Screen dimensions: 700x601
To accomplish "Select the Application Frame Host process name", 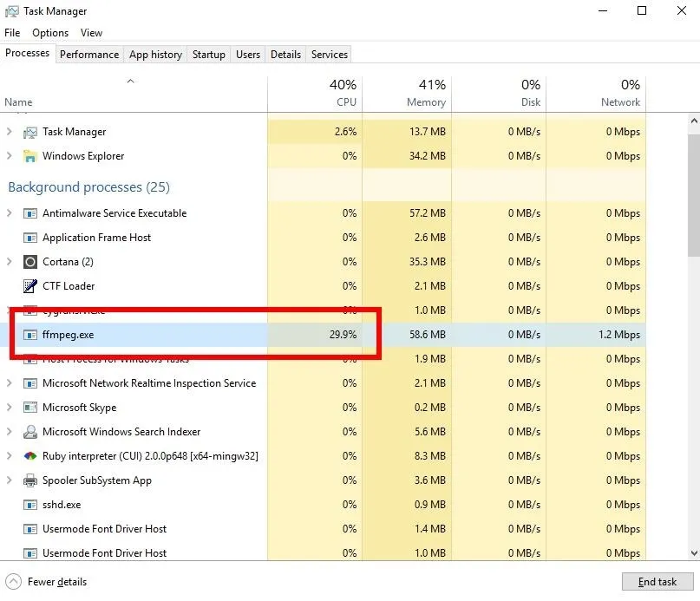I will pyautogui.click(x=97, y=238).
